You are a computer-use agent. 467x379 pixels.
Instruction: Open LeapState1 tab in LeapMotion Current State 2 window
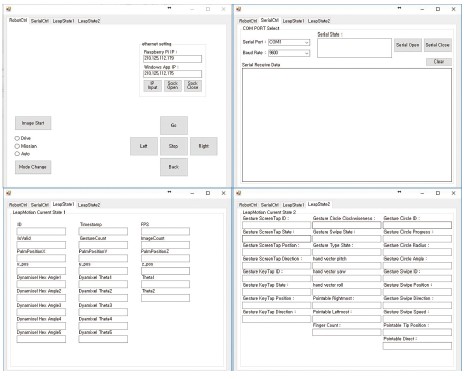point(293,205)
